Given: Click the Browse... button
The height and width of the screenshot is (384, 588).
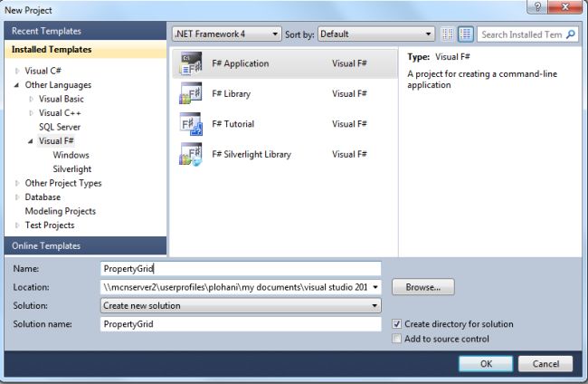Looking at the screenshot, I should point(423,287).
